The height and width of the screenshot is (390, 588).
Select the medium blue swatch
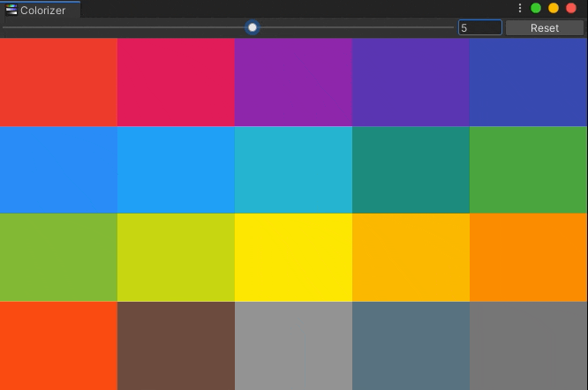[x=58, y=170]
